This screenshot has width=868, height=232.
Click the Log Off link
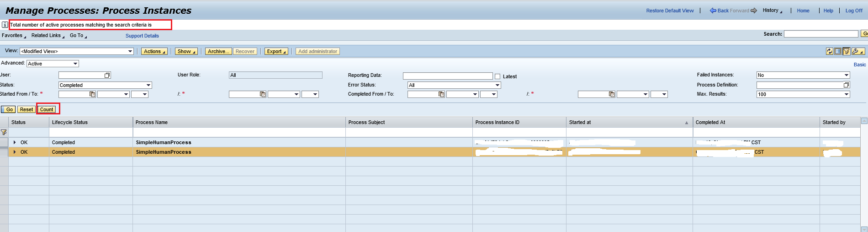pyautogui.click(x=854, y=11)
